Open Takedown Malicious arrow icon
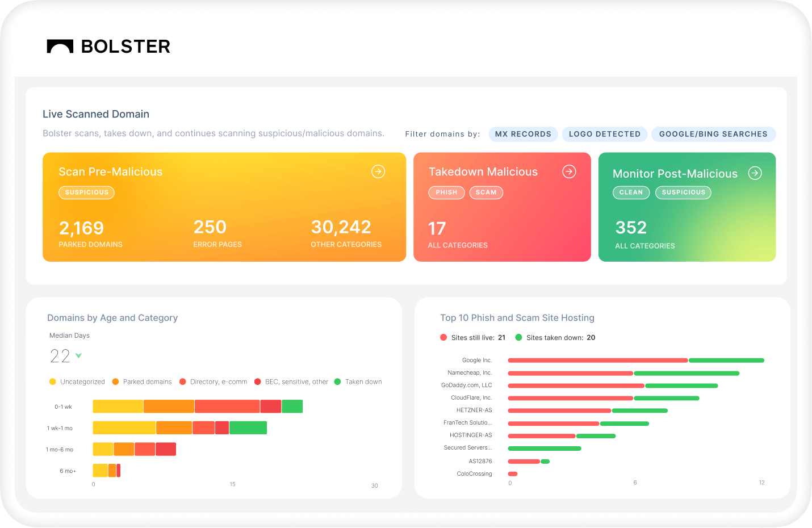The height and width of the screenshot is (528, 812). click(569, 171)
